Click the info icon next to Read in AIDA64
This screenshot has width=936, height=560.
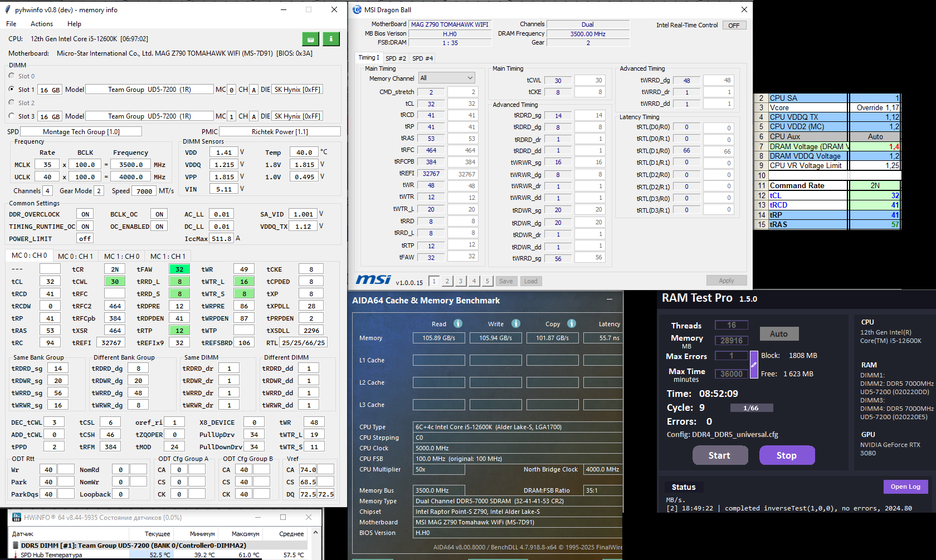(x=458, y=323)
